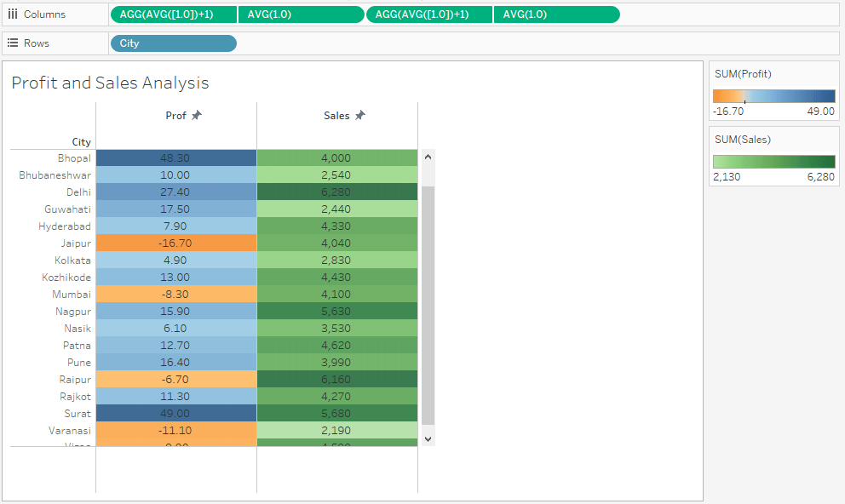Click the SUM(Profit) color legend gradient
The width and height of the screenshot is (845, 504).
[x=773, y=96]
